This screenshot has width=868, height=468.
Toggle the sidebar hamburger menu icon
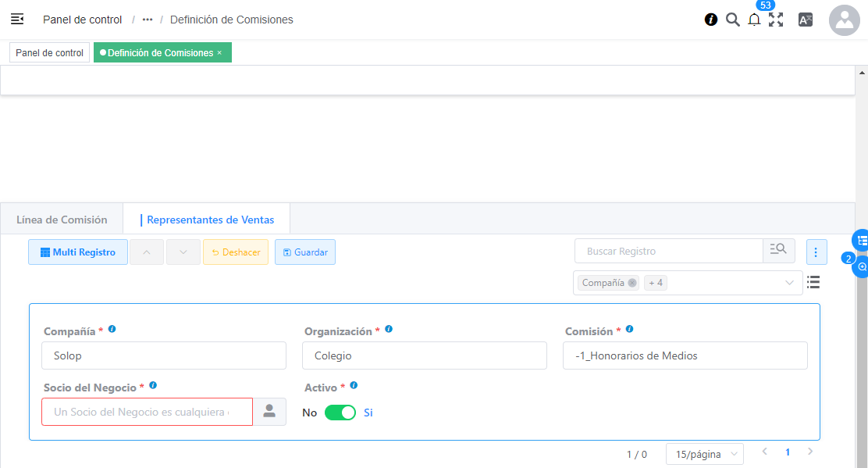pyautogui.click(x=17, y=20)
